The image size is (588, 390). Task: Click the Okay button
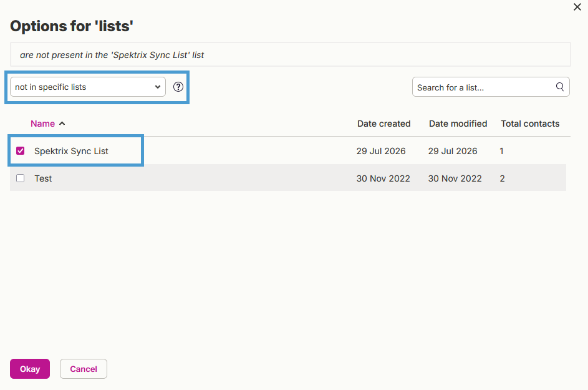30,369
